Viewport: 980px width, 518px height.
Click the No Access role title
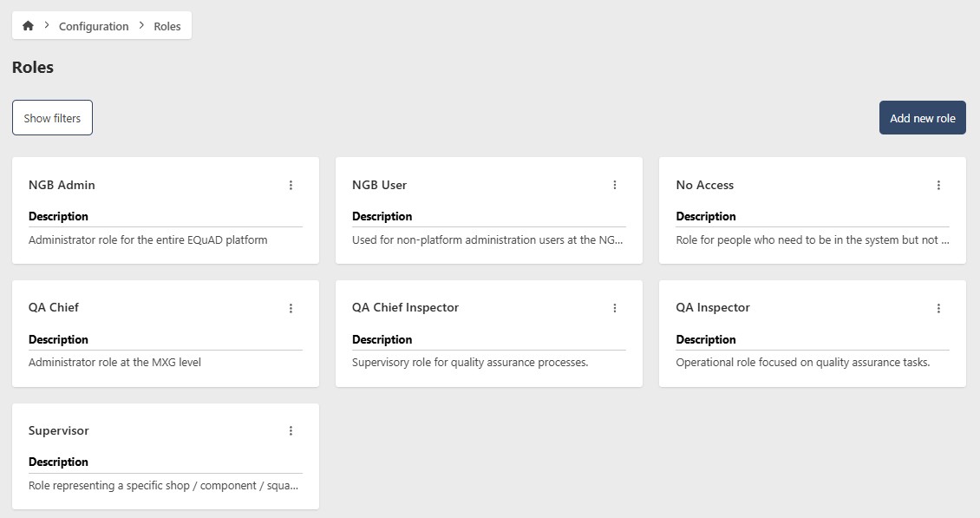click(x=704, y=185)
